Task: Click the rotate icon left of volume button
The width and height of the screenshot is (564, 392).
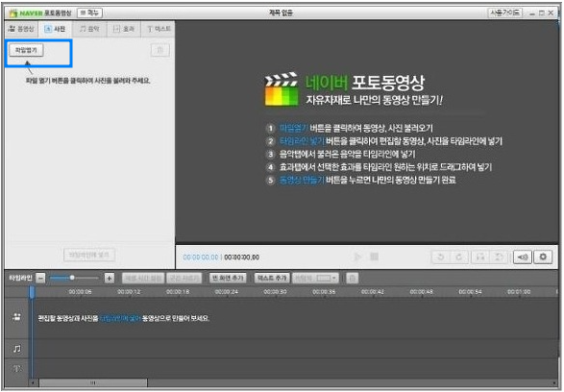Action: pyautogui.click(x=499, y=257)
